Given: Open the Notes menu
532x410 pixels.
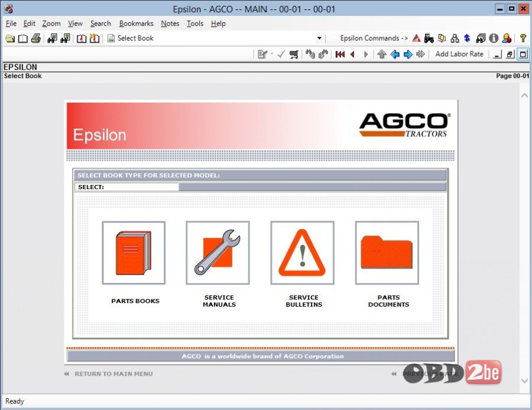Looking at the screenshot, I should pyautogui.click(x=170, y=24).
